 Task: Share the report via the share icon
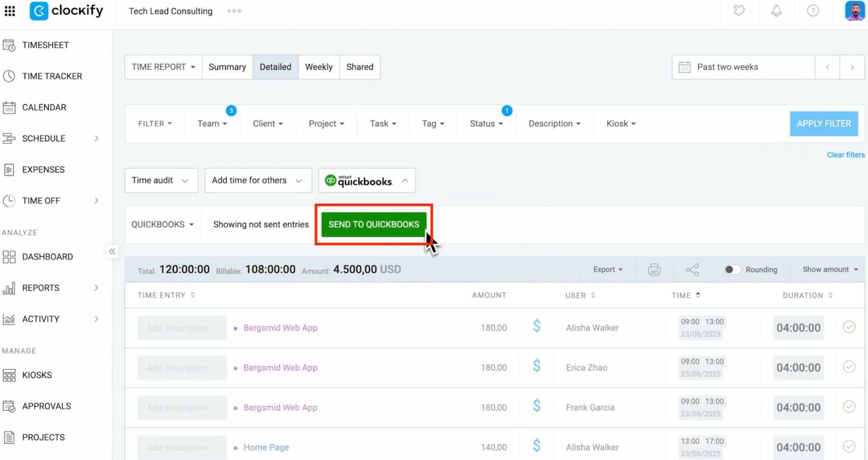click(x=692, y=269)
